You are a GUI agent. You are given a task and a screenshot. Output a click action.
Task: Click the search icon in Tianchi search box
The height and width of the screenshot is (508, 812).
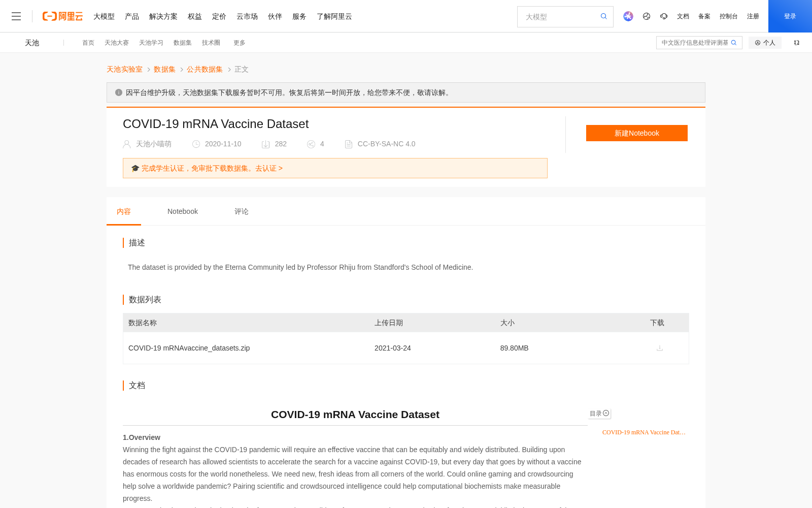coord(734,43)
